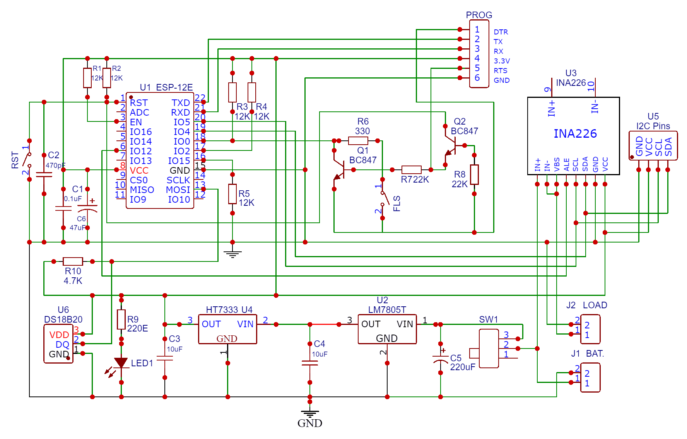Click the ground symbol below R5

coord(232,253)
